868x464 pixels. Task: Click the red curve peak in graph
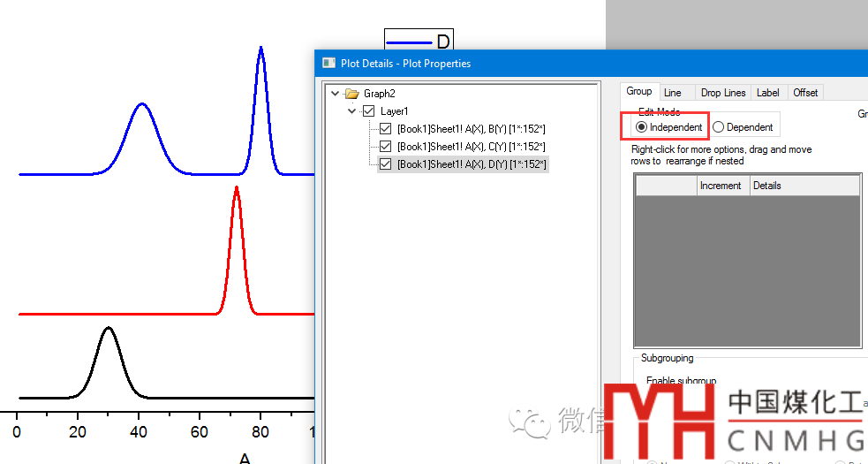coord(236,188)
